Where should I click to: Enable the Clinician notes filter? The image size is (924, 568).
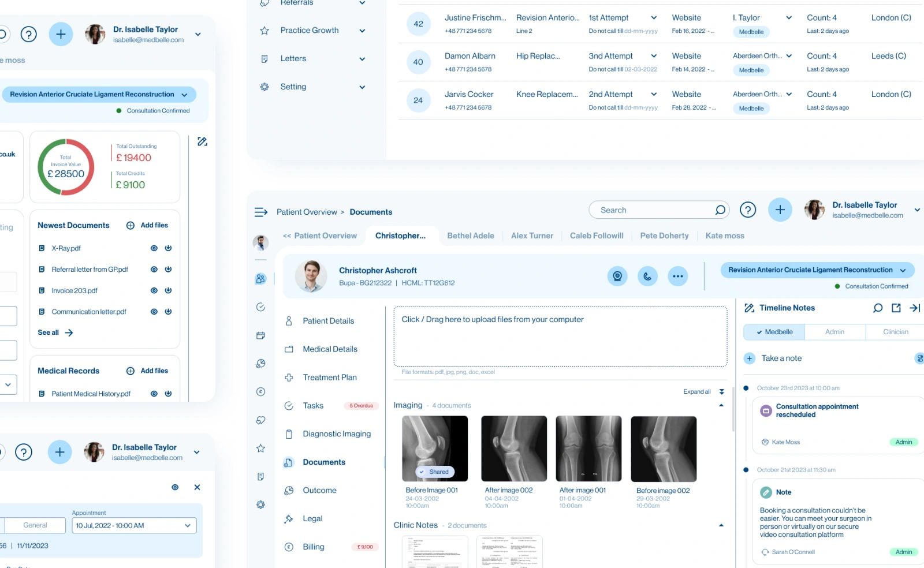[895, 332]
